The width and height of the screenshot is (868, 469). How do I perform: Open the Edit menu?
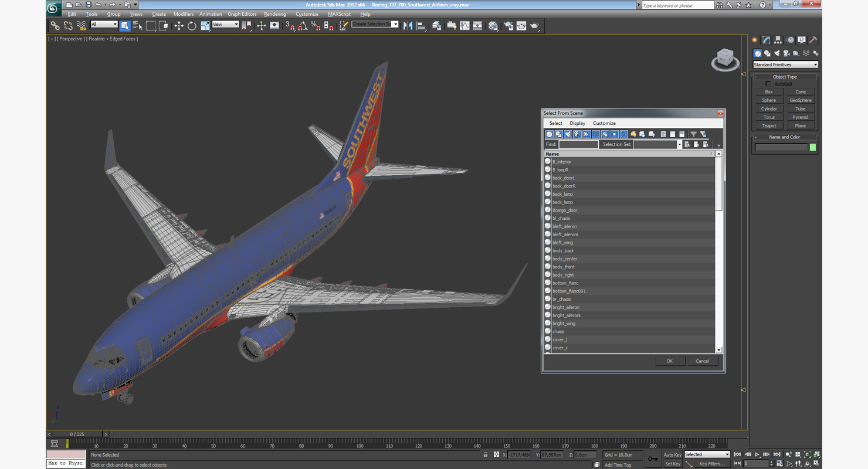(72, 14)
